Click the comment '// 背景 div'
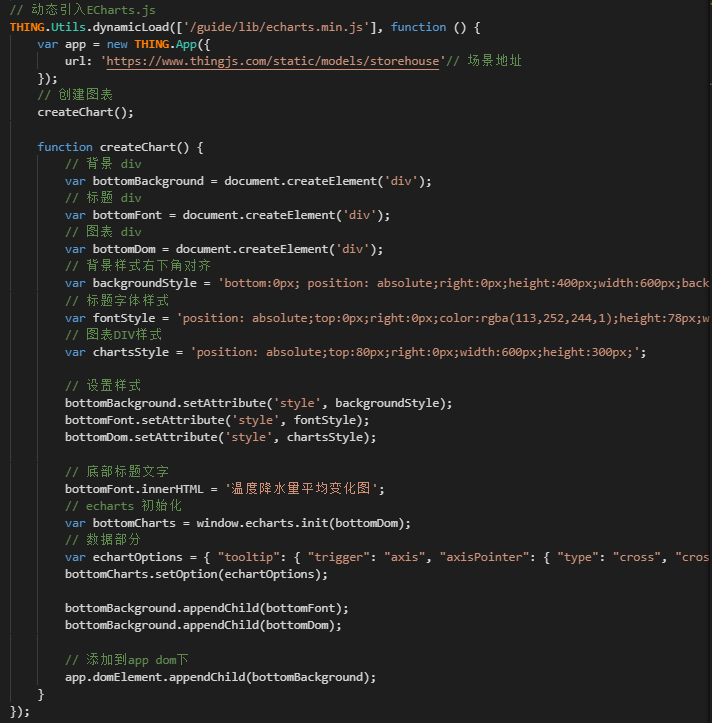712x723 pixels. (x=103, y=164)
